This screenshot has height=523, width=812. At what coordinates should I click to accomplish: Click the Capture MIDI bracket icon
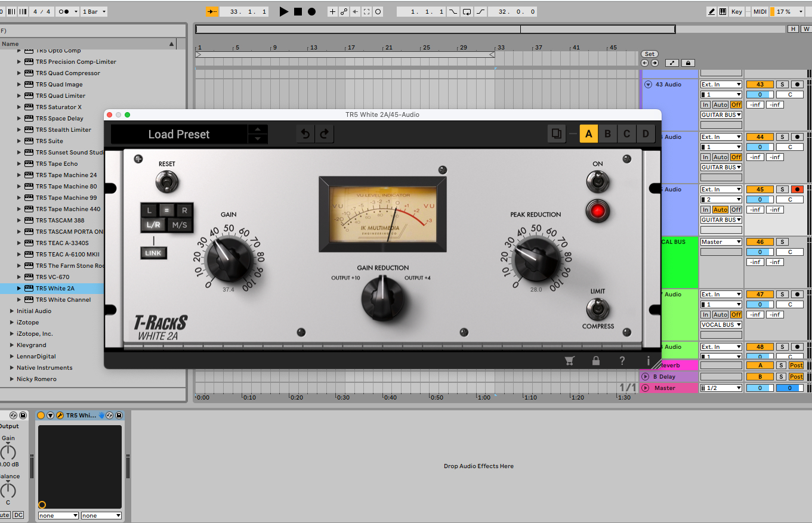tap(366, 11)
